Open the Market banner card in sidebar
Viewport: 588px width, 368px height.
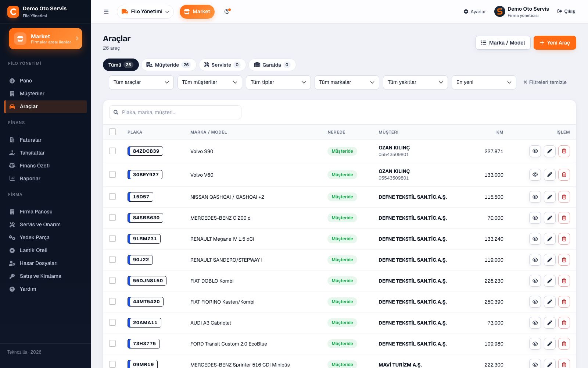pyautogui.click(x=46, y=39)
